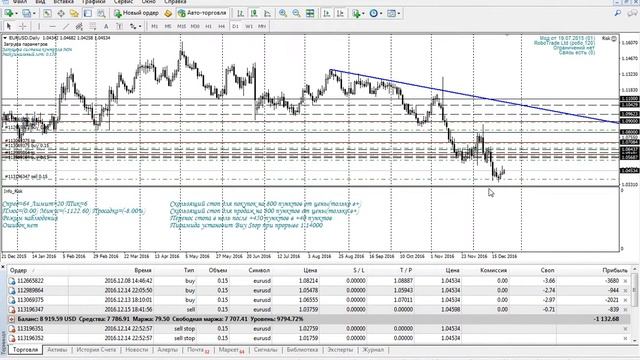Select the Text 'A' tool
This screenshot has width=640, height=360.
tap(106, 27)
